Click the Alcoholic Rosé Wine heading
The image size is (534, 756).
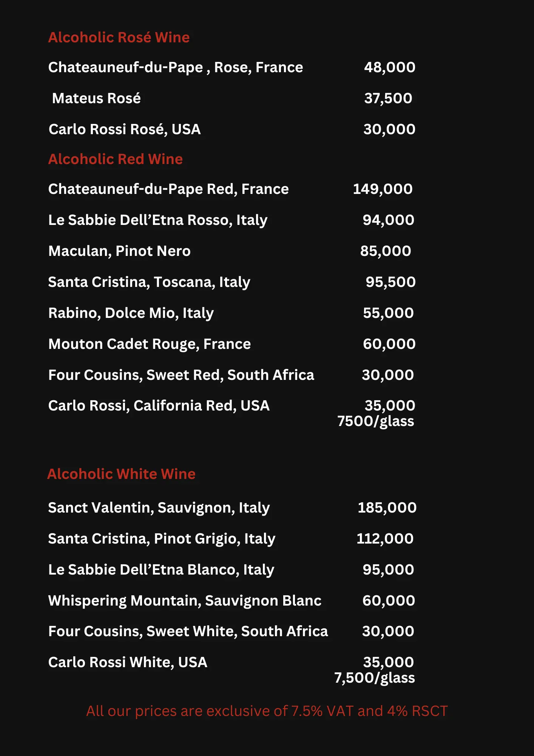pyautogui.click(x=119, y=37)
